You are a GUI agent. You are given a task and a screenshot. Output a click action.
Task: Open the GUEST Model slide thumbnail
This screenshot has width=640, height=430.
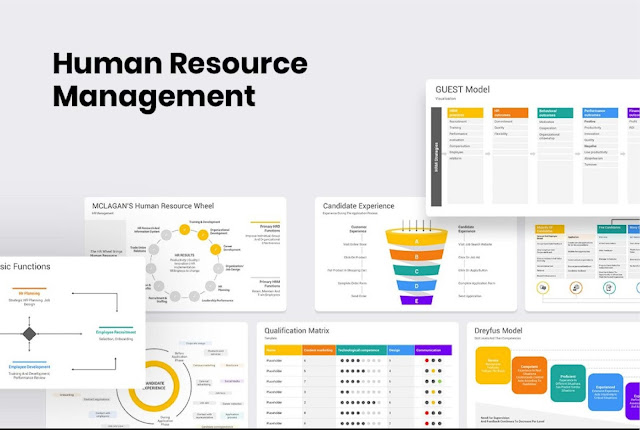click(x=533, y=148)
